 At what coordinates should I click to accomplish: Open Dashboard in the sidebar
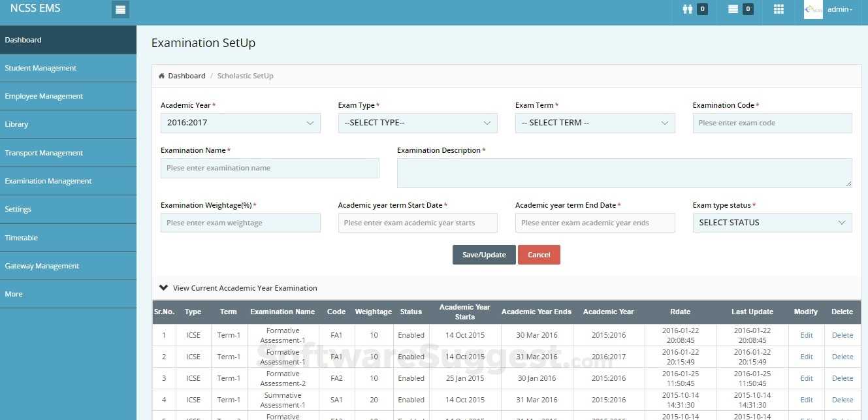point(68,40)
